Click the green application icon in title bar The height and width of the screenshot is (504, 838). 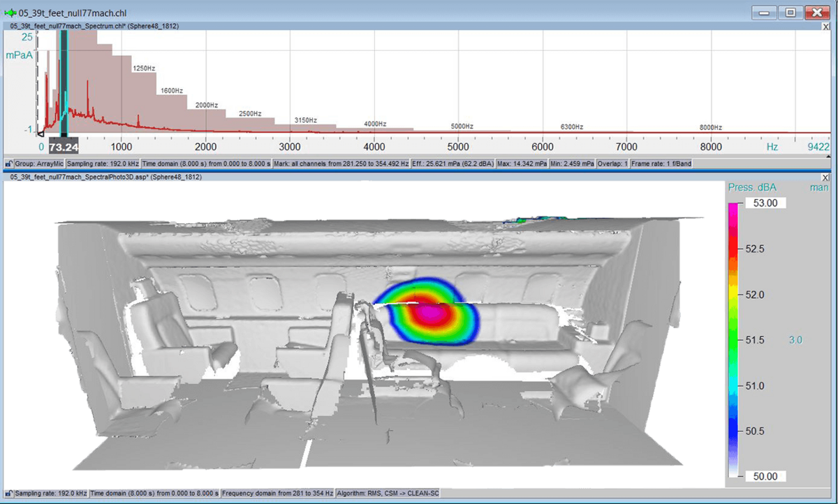point(10,13)
